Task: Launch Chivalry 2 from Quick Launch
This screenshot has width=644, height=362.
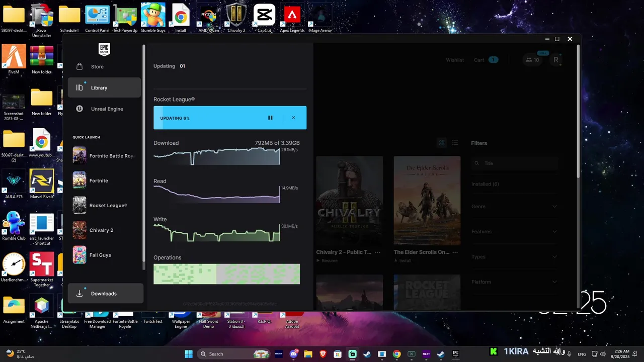Action: tap(104, 230)
